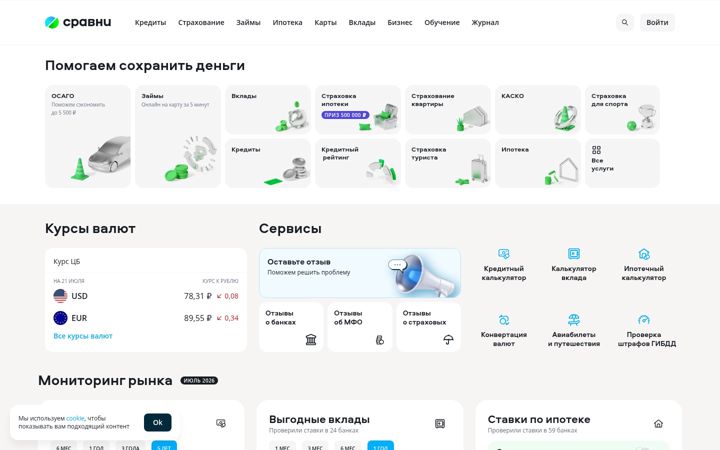Screen dimensions: 720x450
Task: Click the safe icon beside Выгодные вклады
Action: 439,423
